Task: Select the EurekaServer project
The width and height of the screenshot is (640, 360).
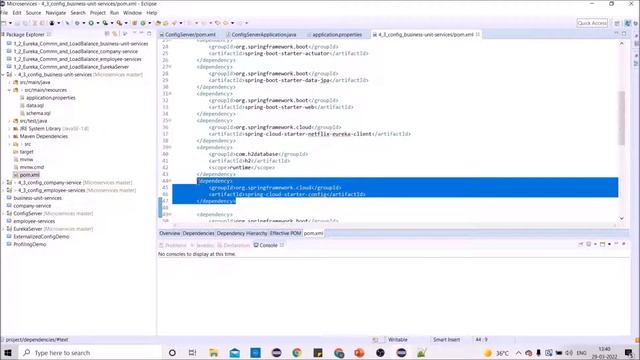Action: tap(27, 229)
